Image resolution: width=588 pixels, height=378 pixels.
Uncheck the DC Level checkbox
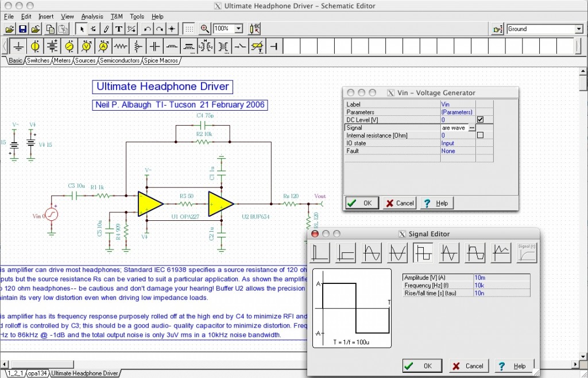pos(480,120)
